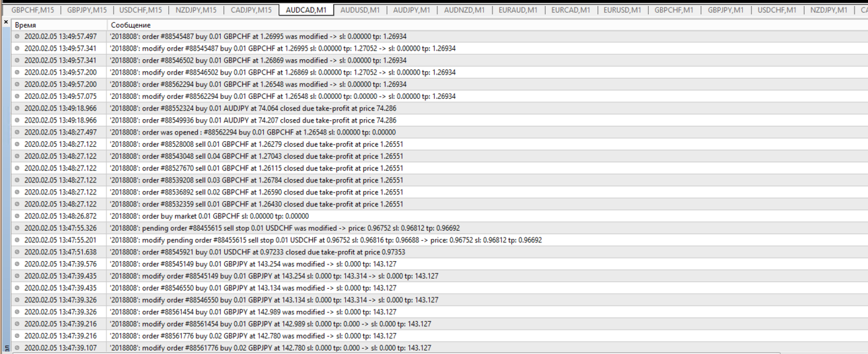Screen dimensions: 868x354
Task: Click the gray dot icon of row 13:47:55.201
Action: [x=17, y=240]
